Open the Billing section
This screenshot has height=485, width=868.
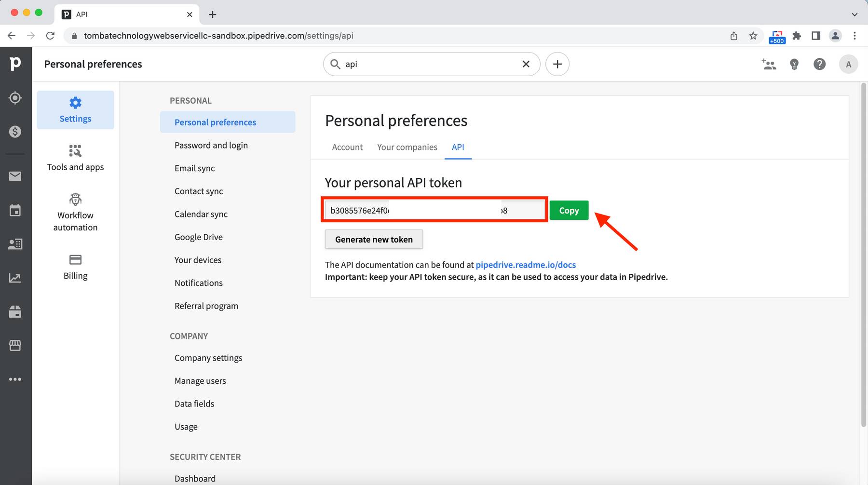[x=75, y=267]
